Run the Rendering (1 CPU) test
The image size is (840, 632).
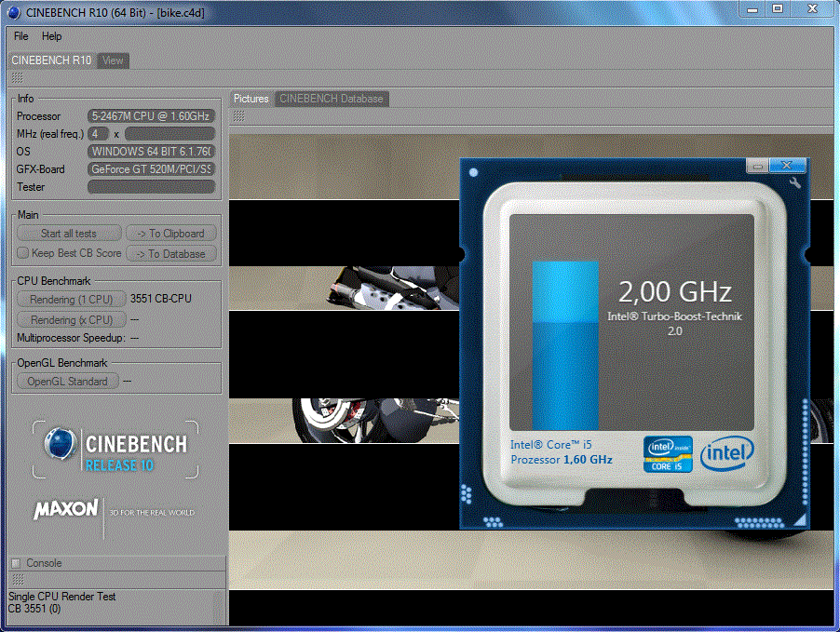coord(71,300)
